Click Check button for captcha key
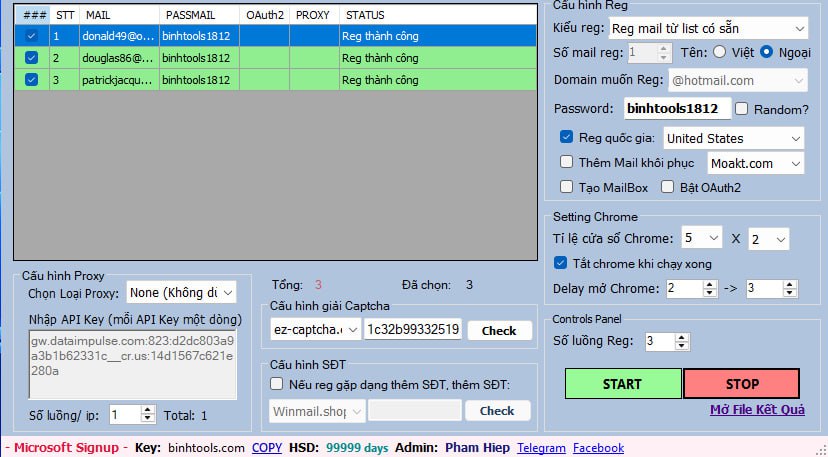This screenshot has height=457, width=828. point(499,331)
